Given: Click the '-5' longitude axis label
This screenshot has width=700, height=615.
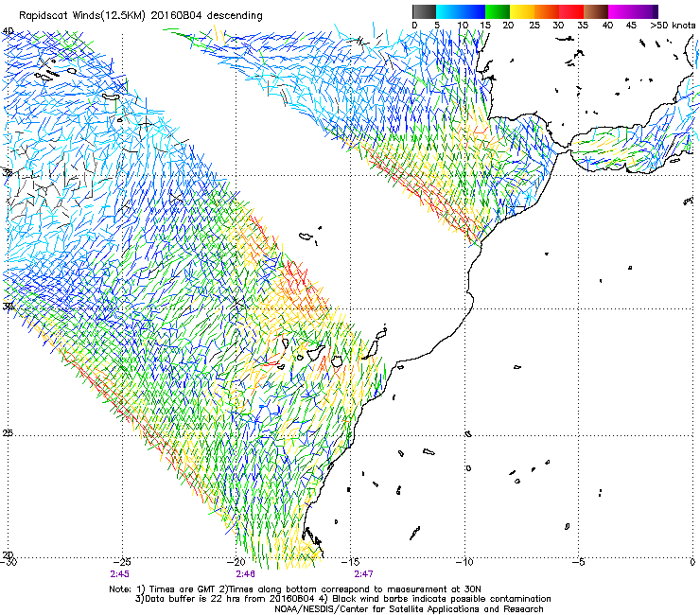Looking at the screenshot, I should coord(578,562).
